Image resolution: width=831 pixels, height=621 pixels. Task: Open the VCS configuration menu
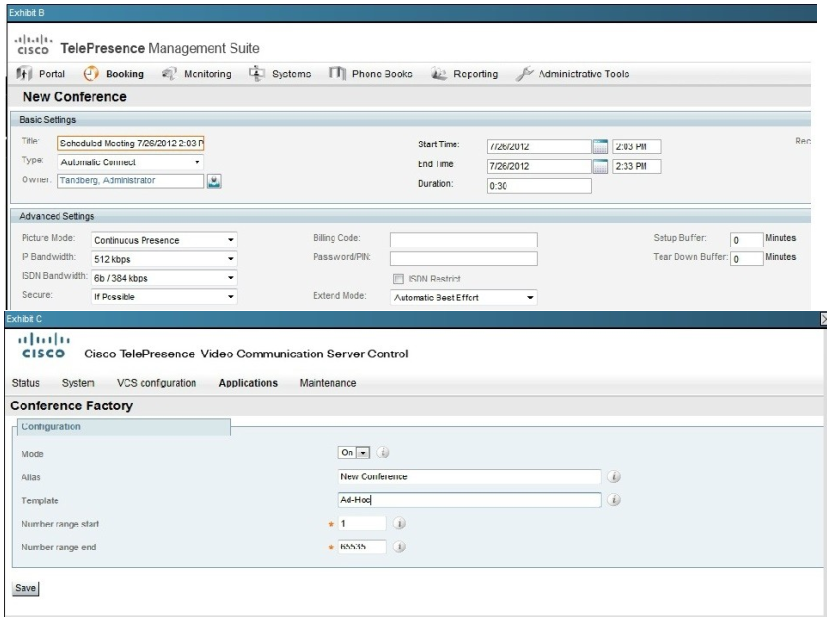[x=156, y=383]
